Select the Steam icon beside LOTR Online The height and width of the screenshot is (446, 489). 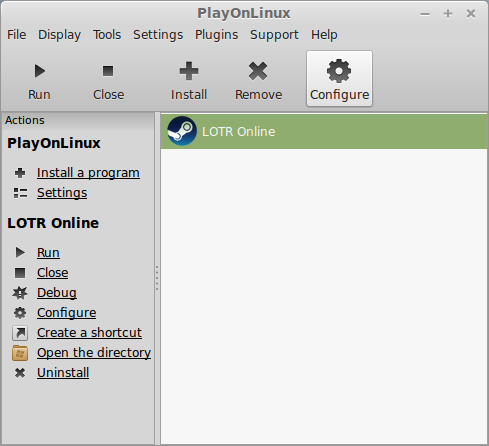pos(182,131)
